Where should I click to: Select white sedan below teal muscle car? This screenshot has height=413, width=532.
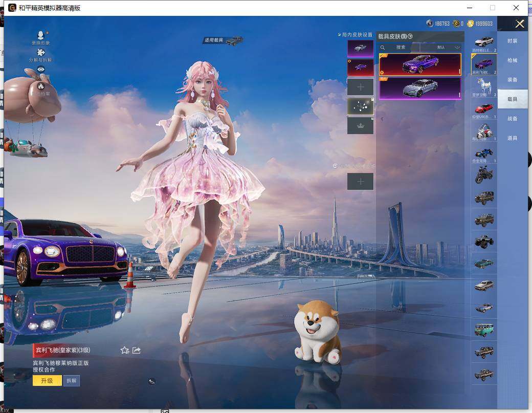(x=484, y=286)
